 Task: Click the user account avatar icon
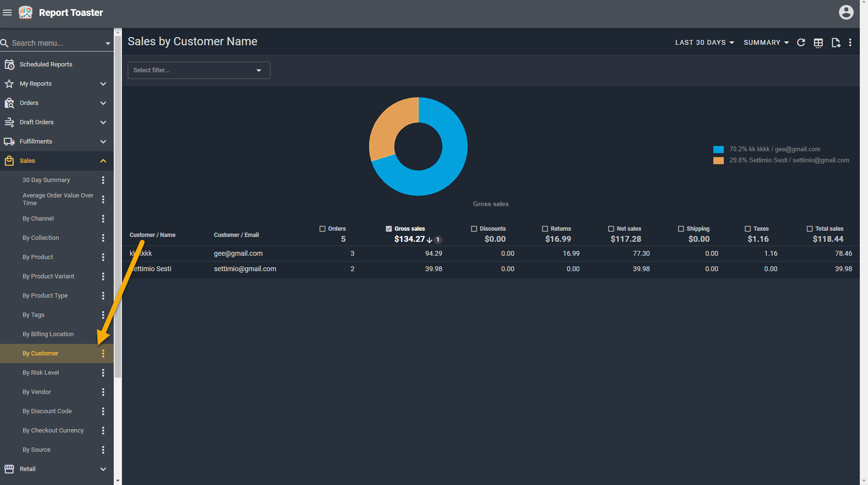coord(846,13)
